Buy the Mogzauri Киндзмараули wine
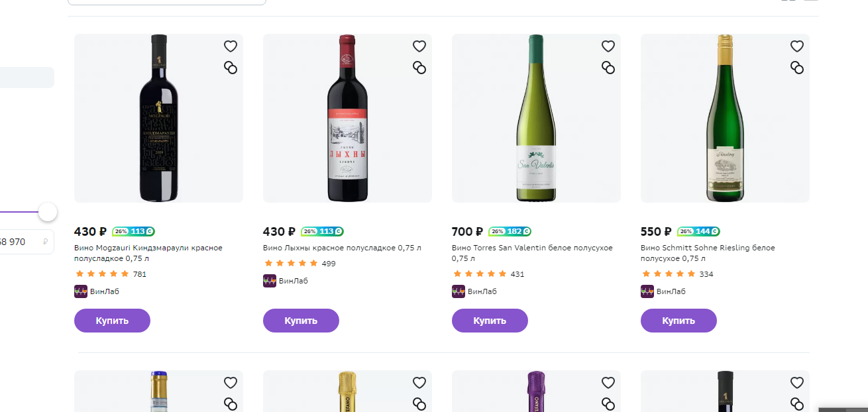This screenshot has height=412, width=868. pos(112,321)
